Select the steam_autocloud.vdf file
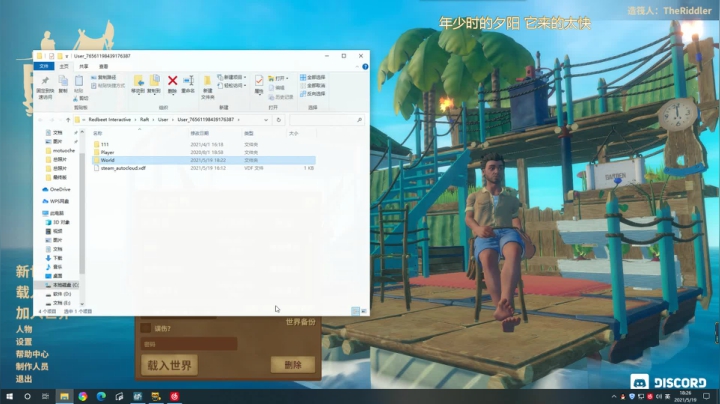The image size is (720, 404). click(123, 168)
